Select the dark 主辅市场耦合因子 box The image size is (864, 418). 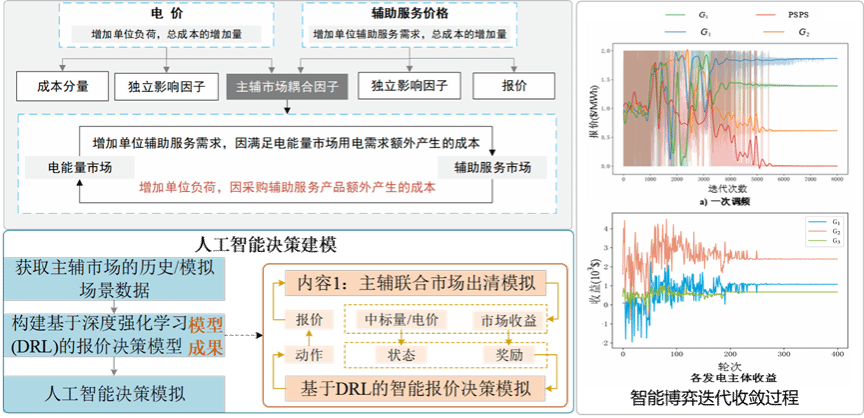point(288,87)
